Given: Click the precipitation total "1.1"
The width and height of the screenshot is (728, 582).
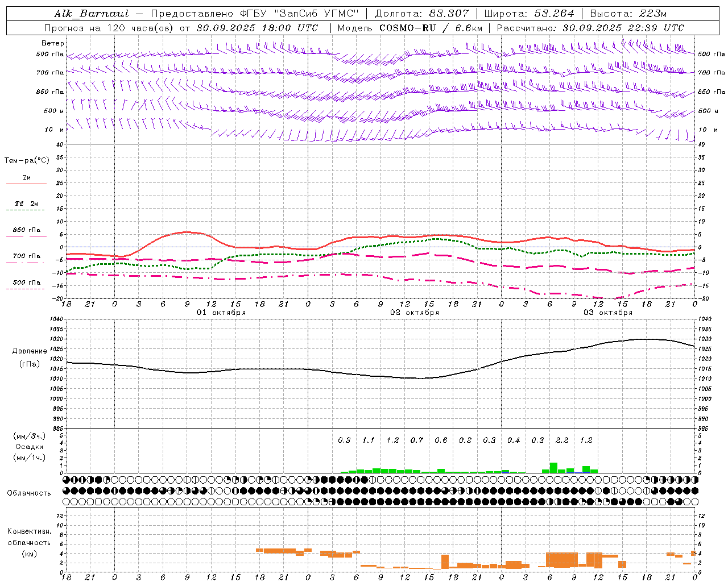Looking at the screenshot, I should coord(369,440).
